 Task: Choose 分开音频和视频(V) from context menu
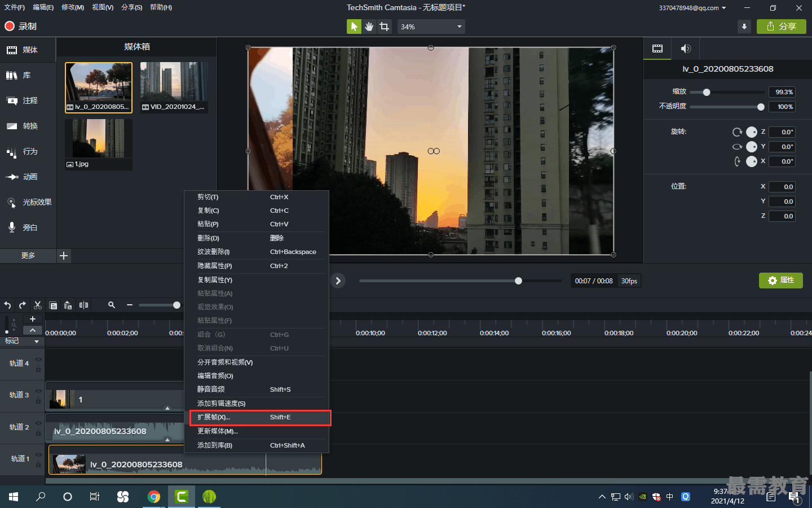257,362
